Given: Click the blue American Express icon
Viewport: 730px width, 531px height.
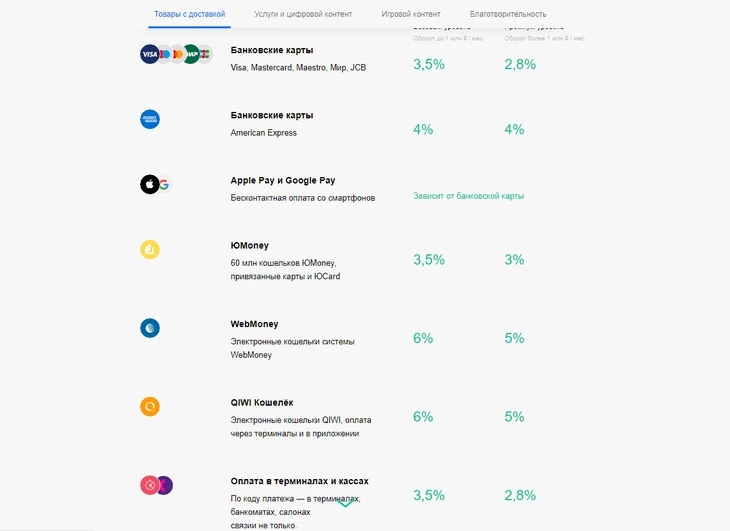Looking at the screenshot, I should click(x=150, y=119).
